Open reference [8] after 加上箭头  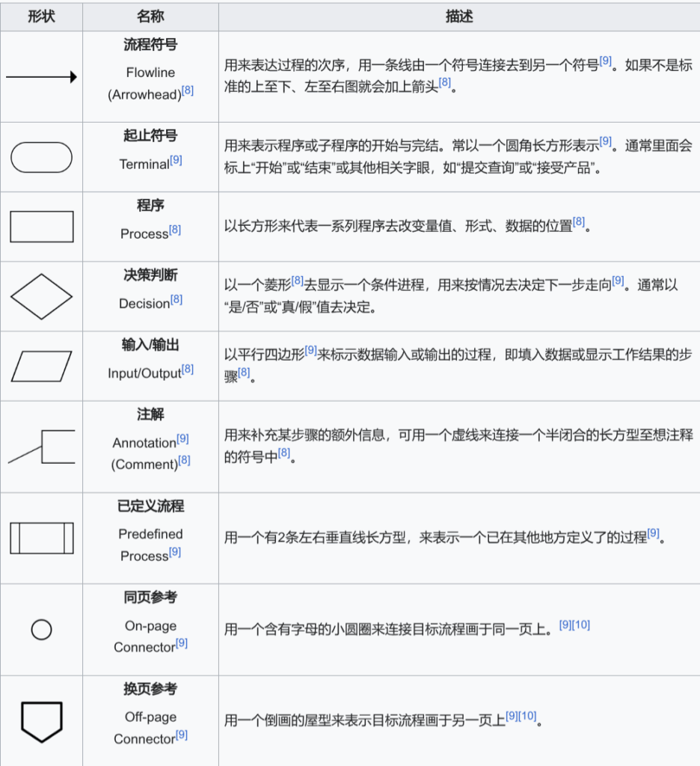tap(444, 82)
